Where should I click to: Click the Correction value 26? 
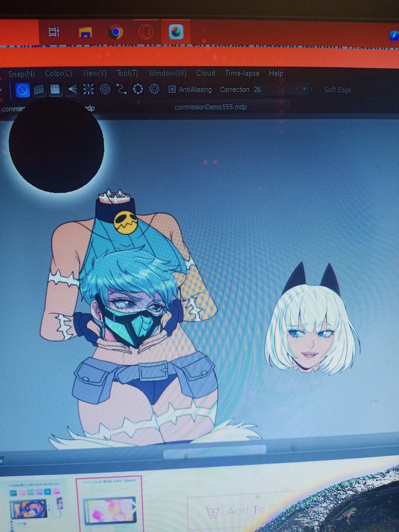(x=257, y=90)
